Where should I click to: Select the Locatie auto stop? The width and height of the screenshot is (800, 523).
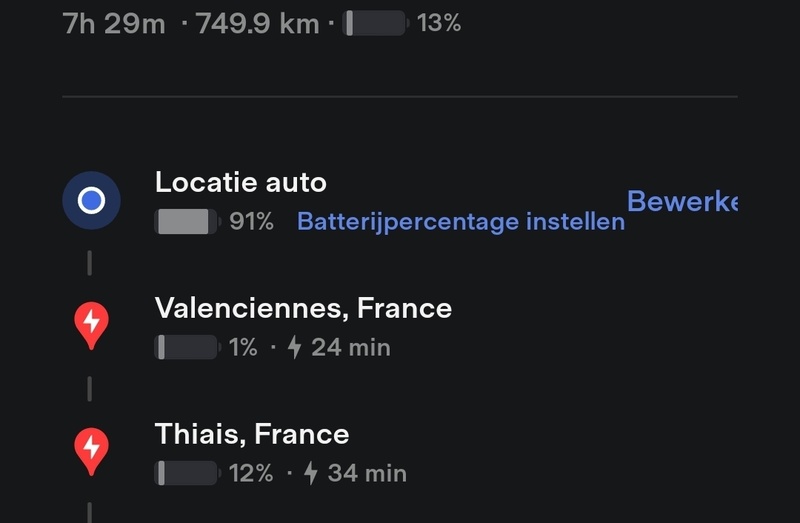(x=241, y=182)
